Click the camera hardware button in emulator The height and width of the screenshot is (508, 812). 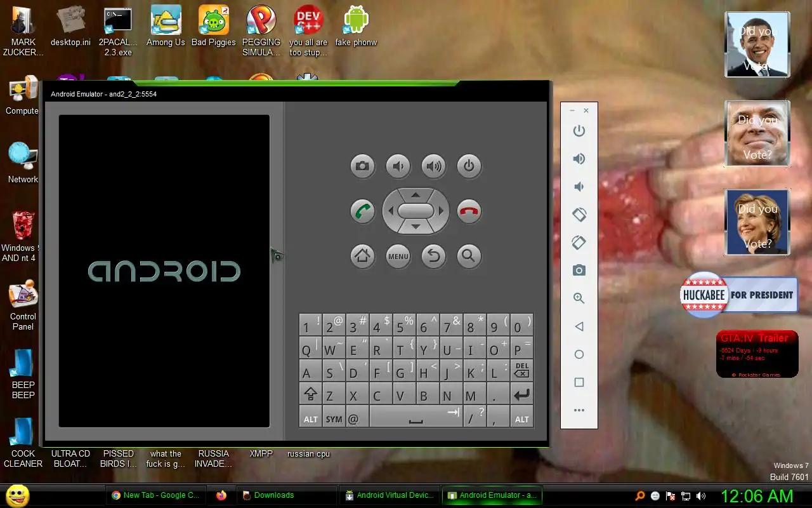362,166
